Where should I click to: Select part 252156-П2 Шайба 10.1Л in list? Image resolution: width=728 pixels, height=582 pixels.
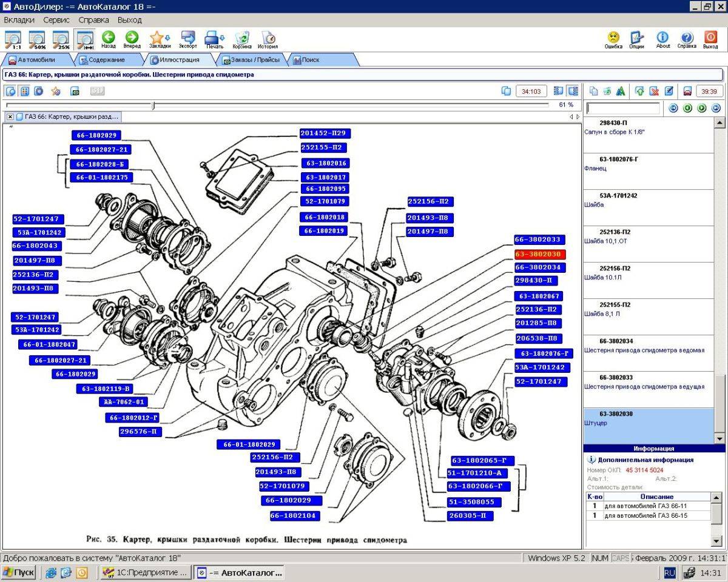pyautogui.click(x=649, y=272)
